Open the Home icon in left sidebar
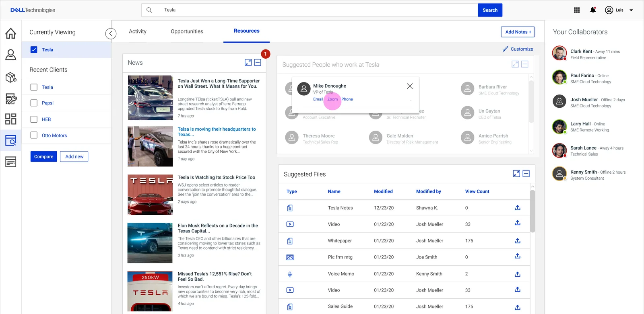This screenshot has height=314, width=644. tap(11, 33)
